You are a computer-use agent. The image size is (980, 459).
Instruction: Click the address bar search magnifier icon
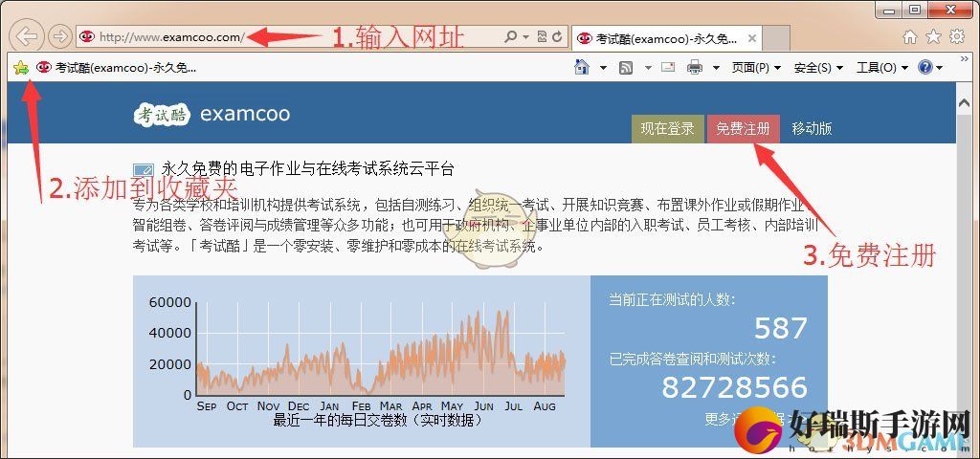click(511, 37)
